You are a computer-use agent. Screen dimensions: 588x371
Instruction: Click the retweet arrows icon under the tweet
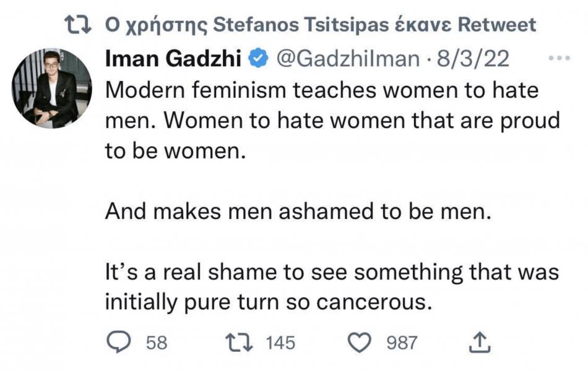[x=239, y=343]
